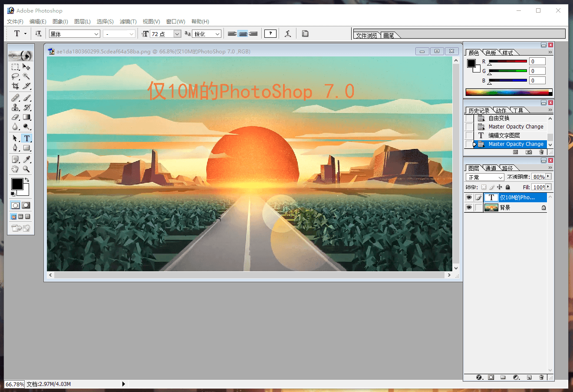Select the Rectangular Marquee tool
The image size is (573, 392).
coord(15,67)
